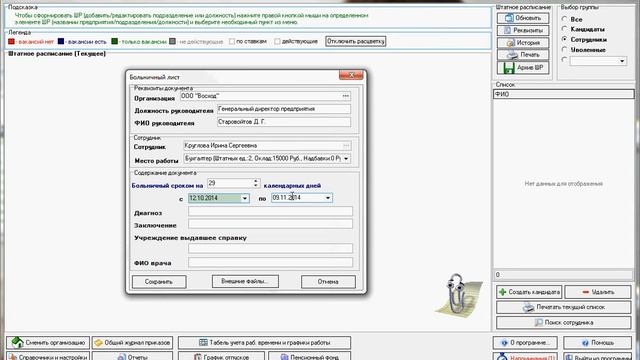Screen dimensions: 640x360
Task: Expand the Место работы dropdown
Action: [346, 158]
